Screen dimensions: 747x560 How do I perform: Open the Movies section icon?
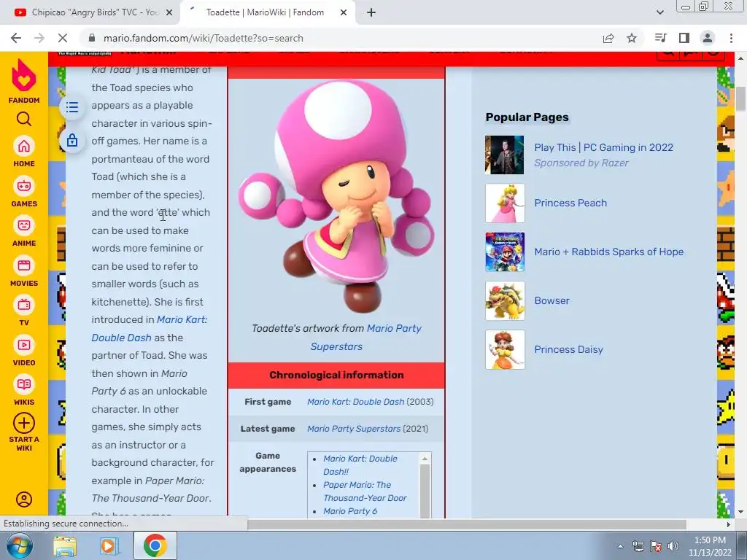coord(24,265)
